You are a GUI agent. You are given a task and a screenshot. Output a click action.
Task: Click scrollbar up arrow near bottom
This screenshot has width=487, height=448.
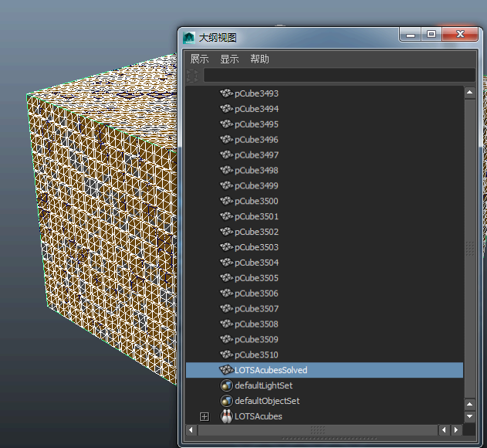tap(469, 404)
